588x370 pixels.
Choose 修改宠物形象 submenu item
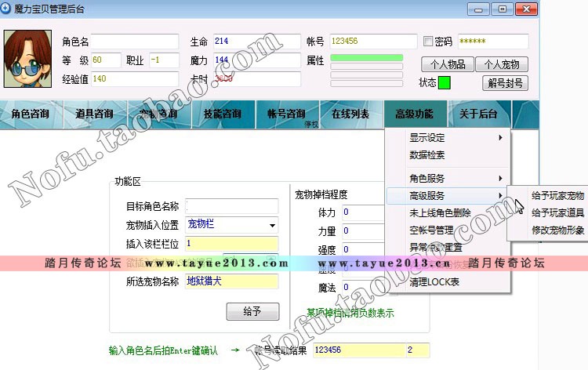pyautogui.click(x=557, y=230)
